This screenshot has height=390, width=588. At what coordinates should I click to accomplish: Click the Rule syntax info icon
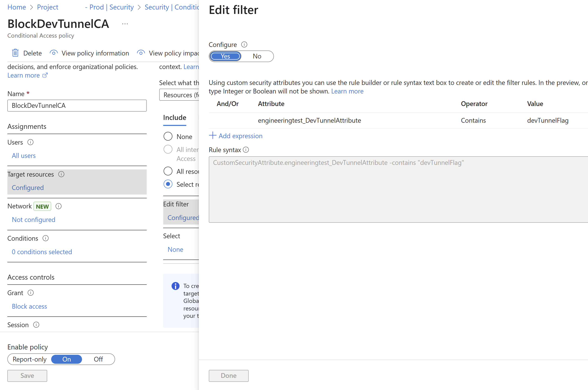(x=246, y=150)
